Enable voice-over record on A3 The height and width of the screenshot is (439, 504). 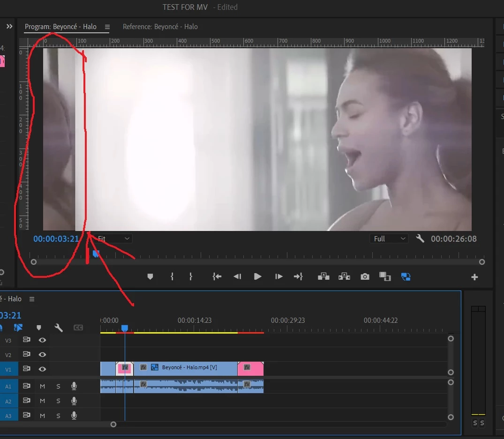[74, 416]
